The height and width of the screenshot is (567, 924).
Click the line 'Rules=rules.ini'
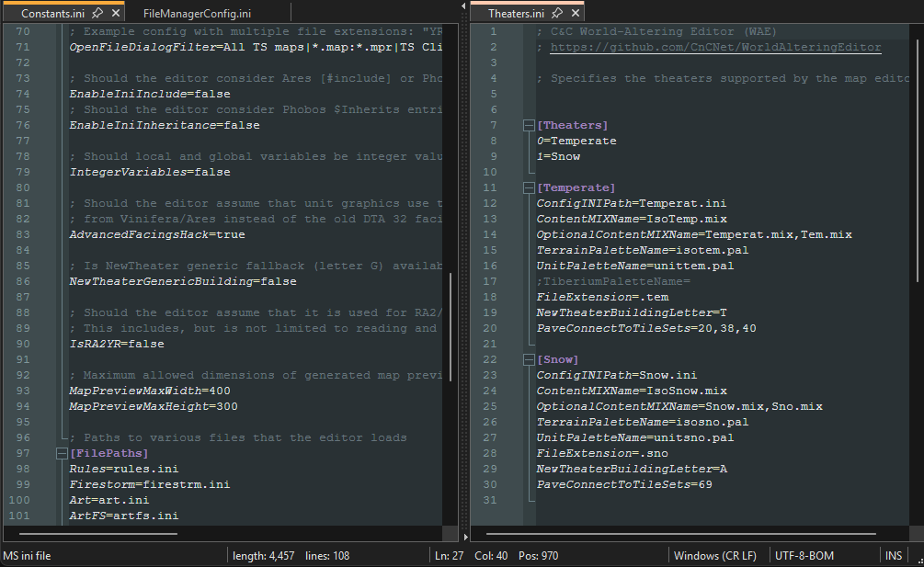point(124,469)
